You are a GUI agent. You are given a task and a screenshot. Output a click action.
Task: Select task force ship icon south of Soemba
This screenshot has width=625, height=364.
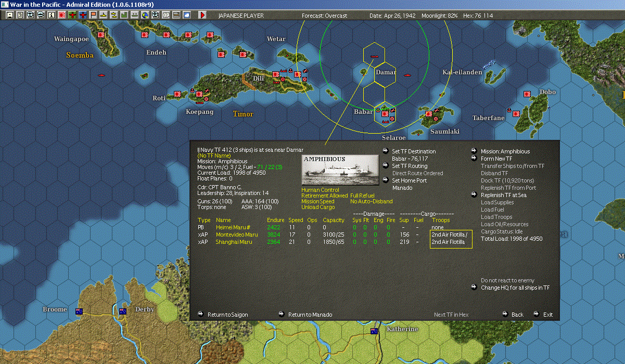click(x=101, y=75)
